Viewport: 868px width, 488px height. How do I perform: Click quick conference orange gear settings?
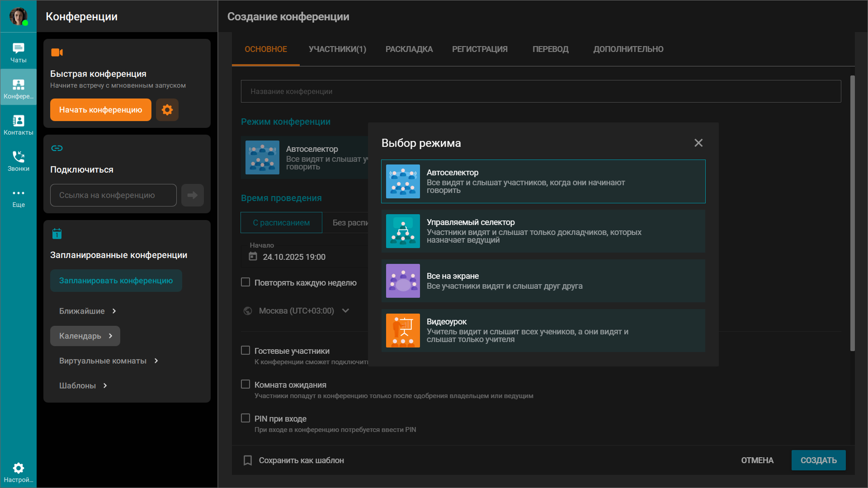point(167,110)
